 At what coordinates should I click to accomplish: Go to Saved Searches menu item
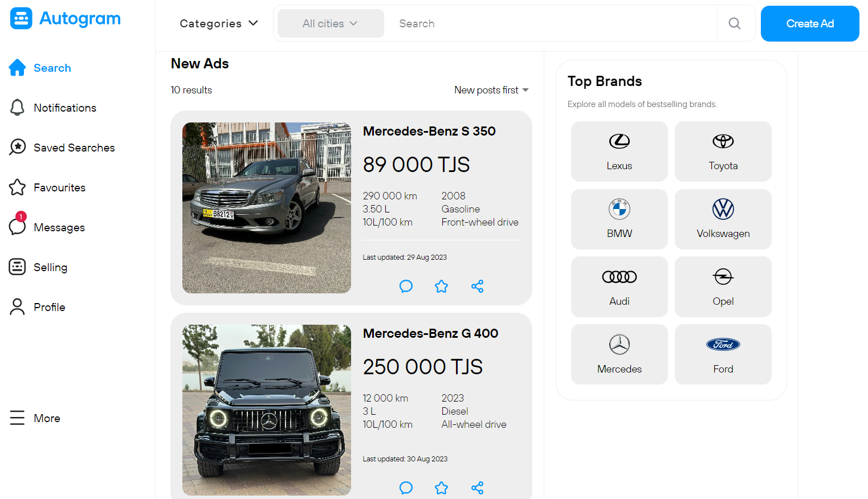[74, 148]
